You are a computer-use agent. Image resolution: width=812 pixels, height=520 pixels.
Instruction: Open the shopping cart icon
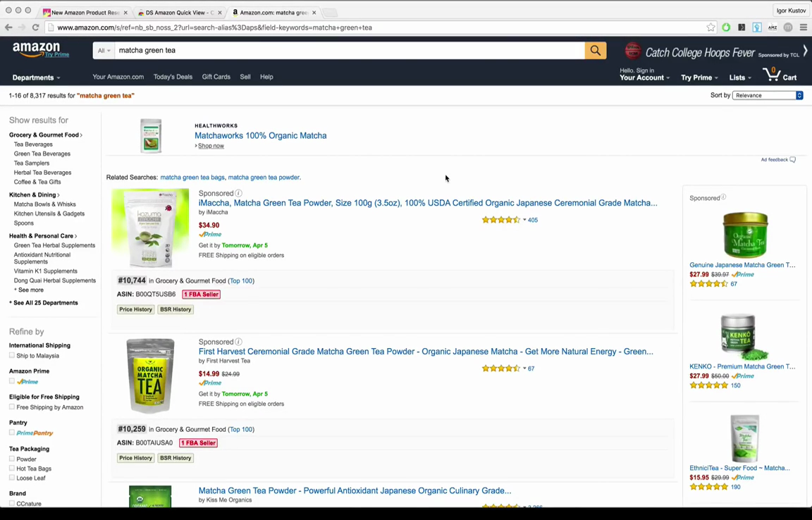(772, 75)
